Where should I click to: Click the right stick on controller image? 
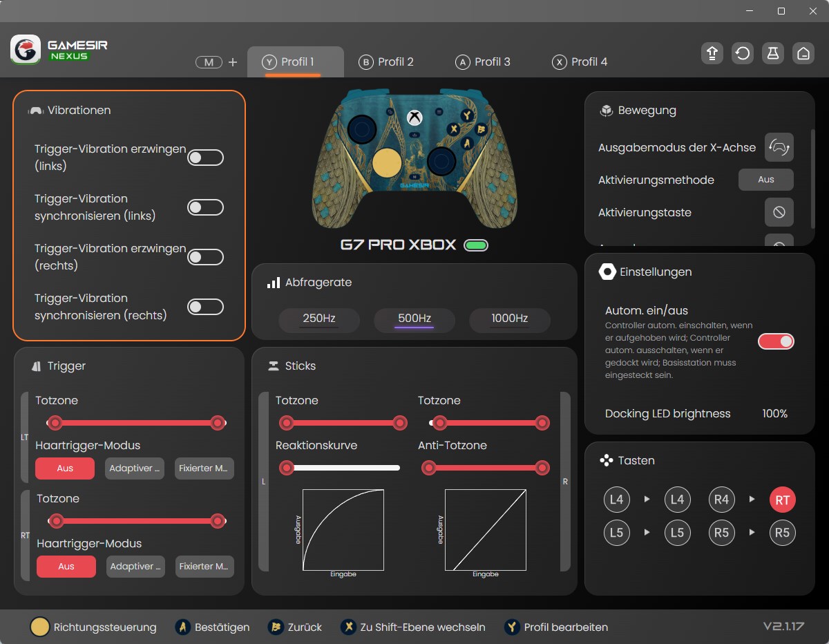[x=440, y=161]
